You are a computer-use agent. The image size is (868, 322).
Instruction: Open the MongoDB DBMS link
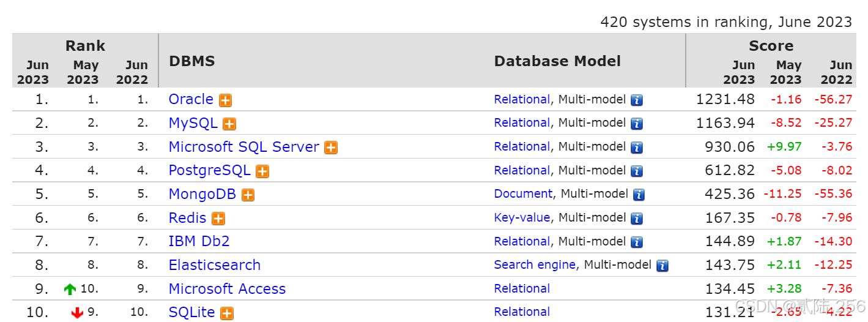(202, 194)
